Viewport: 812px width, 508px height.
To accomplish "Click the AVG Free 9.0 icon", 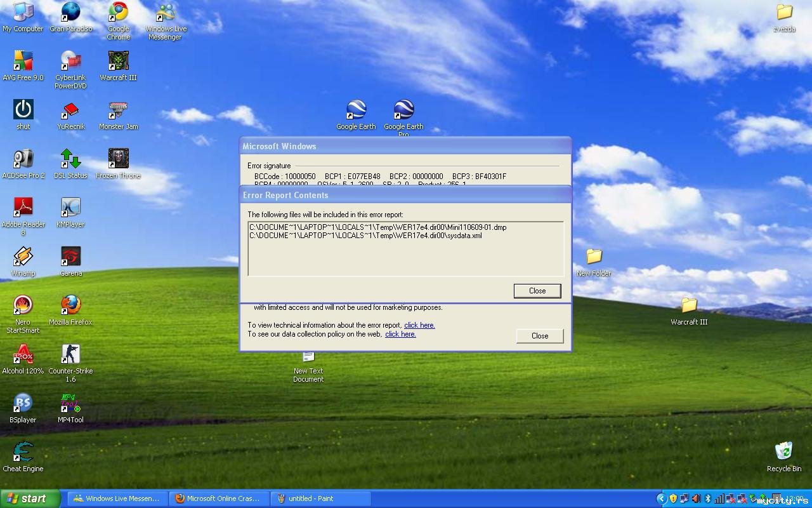I will click(23, 65).
